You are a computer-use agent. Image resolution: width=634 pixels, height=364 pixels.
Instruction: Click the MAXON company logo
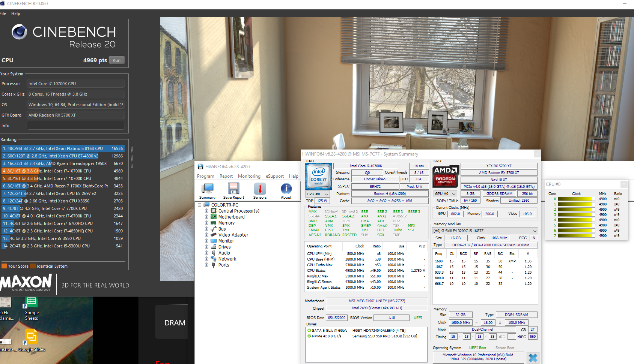[26, 283]
